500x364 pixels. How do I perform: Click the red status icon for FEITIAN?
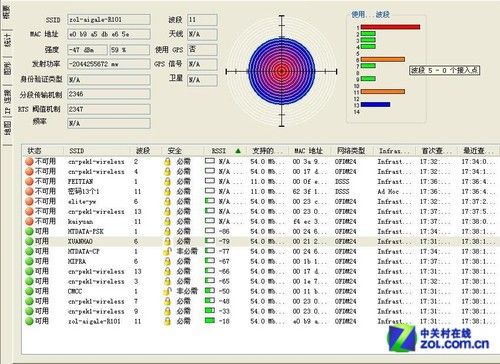(x=29, y=182)
